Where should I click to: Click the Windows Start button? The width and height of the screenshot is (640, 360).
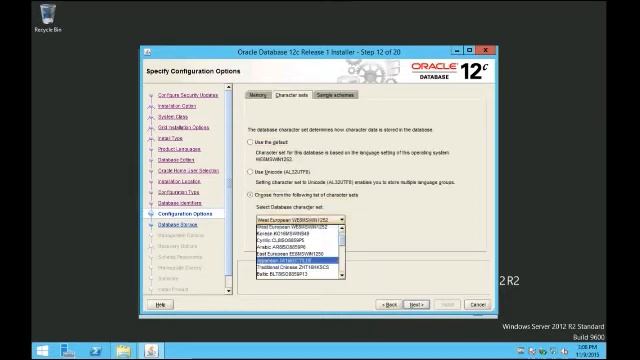pos(42,351)
